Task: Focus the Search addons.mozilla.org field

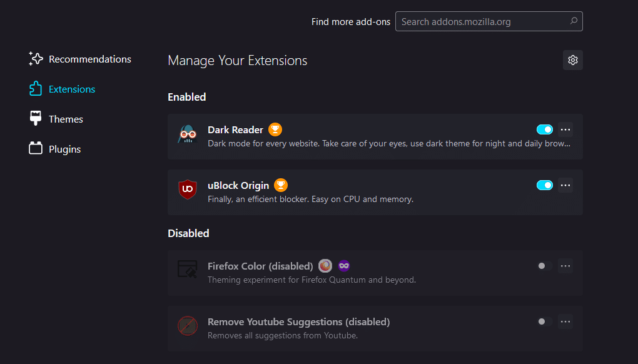Action: pyautogui.click(x=489, y=21)
